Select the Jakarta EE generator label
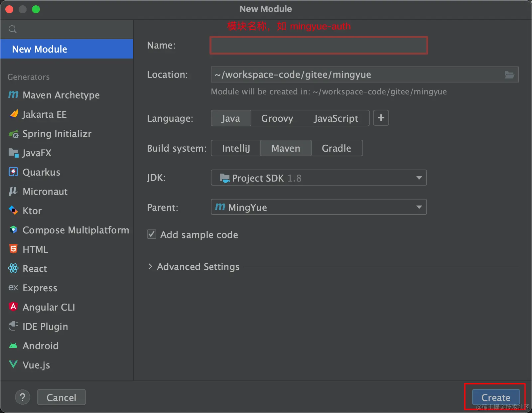 click(45, 114)
